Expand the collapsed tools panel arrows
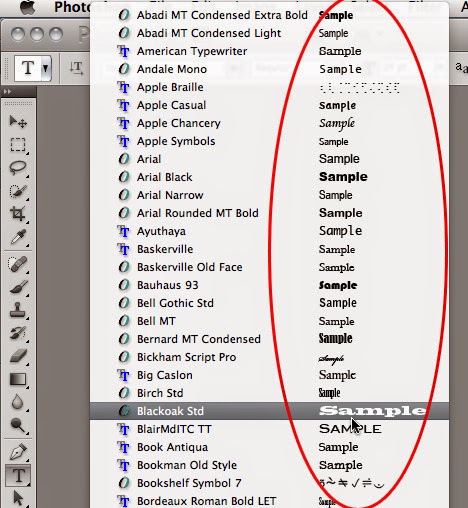 (7, 92)
